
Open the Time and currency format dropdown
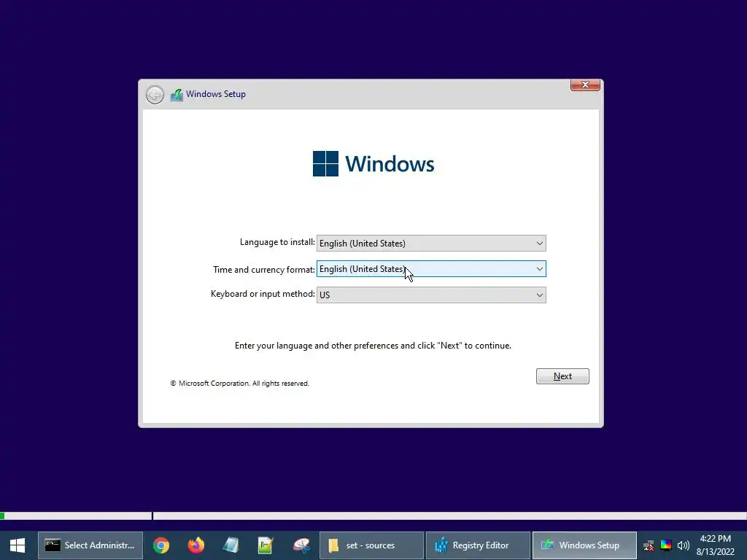click(x=431, y=269)
